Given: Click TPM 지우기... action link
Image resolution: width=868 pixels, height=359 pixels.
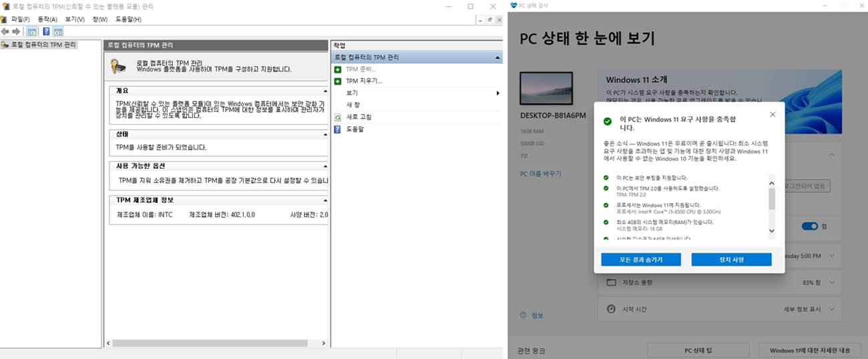Looking at the screenshot, I should (364, 81).
